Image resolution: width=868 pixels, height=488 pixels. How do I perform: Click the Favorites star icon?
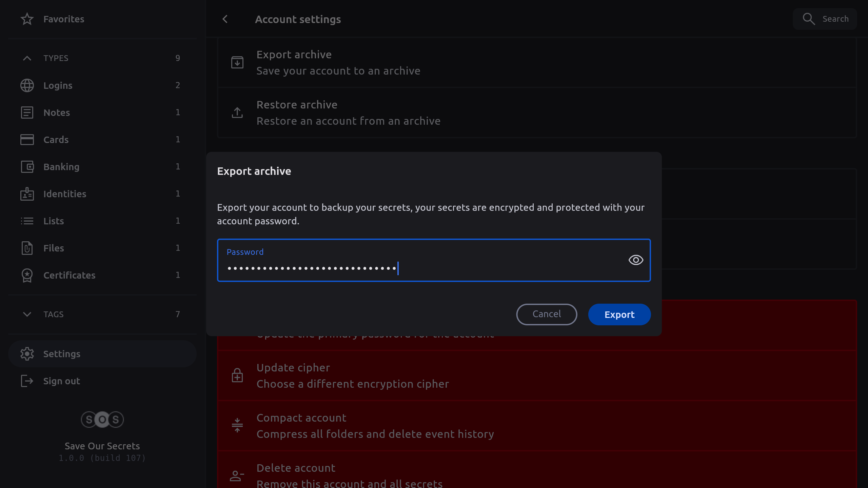click(27, 19)
